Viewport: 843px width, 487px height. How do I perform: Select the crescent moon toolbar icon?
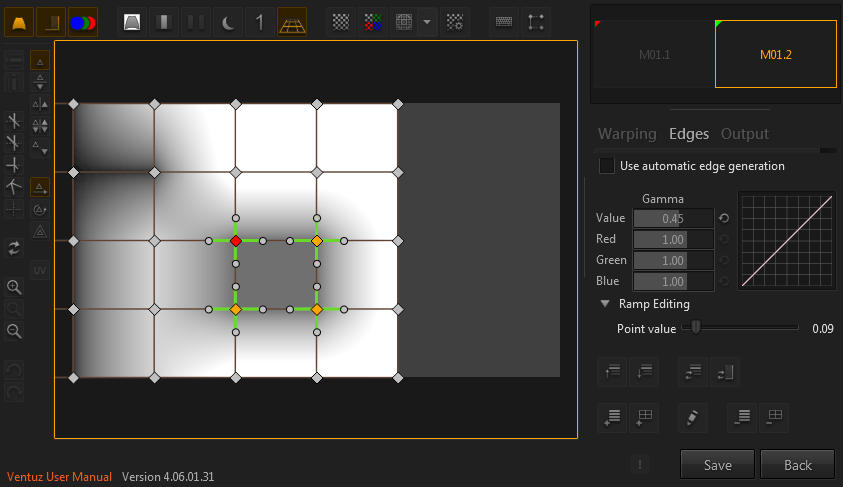coord(229,21)
